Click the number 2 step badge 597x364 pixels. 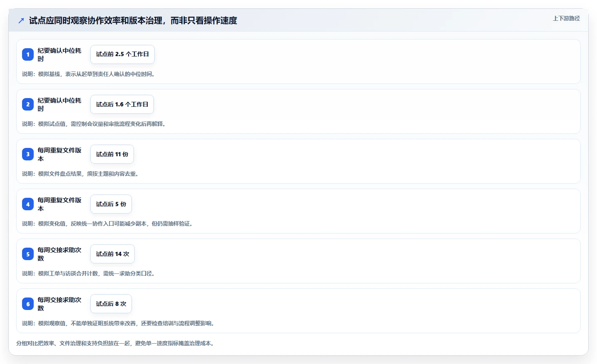click(28, 104)
